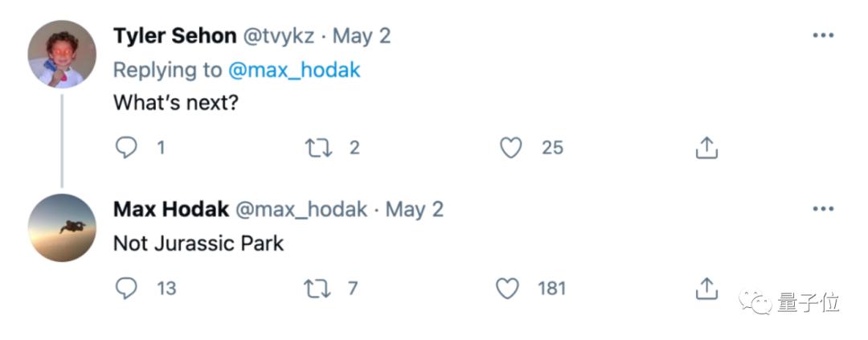Open the @max_hodak handle beside Max Hodak

[301, 209]
